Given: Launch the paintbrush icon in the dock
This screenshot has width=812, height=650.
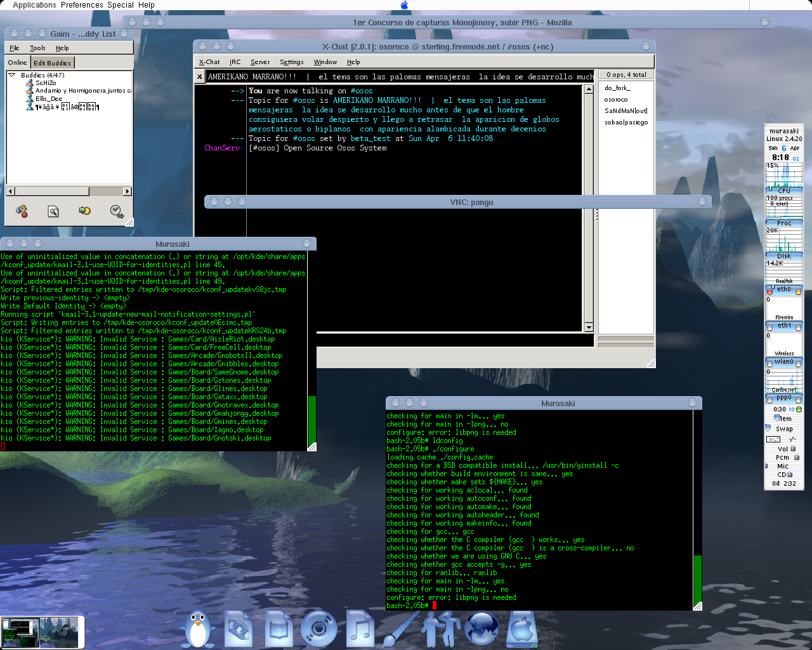Looking at the screenshot, I should click(401, 629).
